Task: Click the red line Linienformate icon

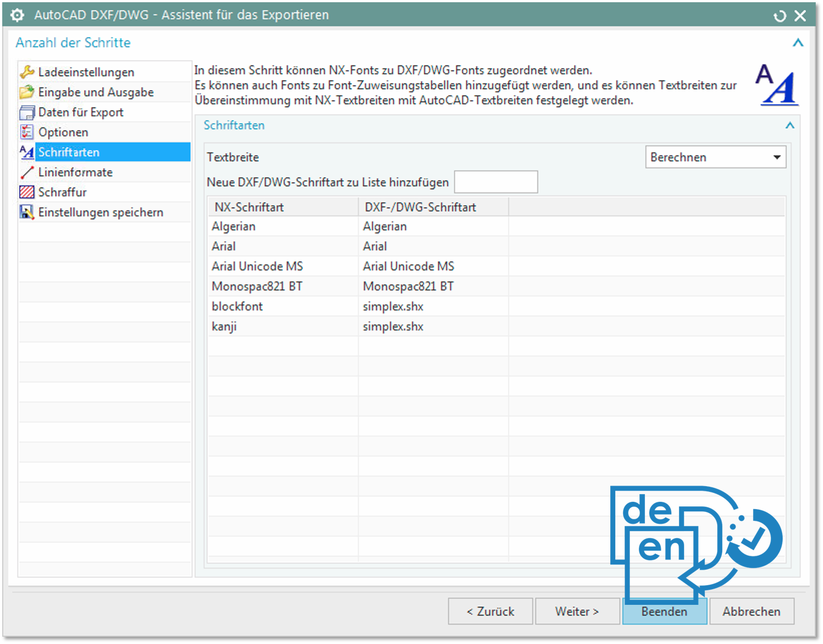Action: [27, 172]
